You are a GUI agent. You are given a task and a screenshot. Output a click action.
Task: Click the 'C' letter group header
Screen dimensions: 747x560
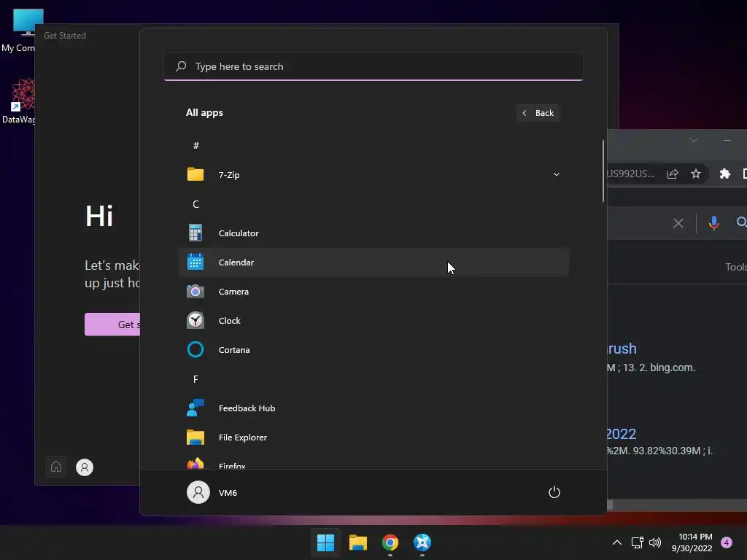click(196, 204)
